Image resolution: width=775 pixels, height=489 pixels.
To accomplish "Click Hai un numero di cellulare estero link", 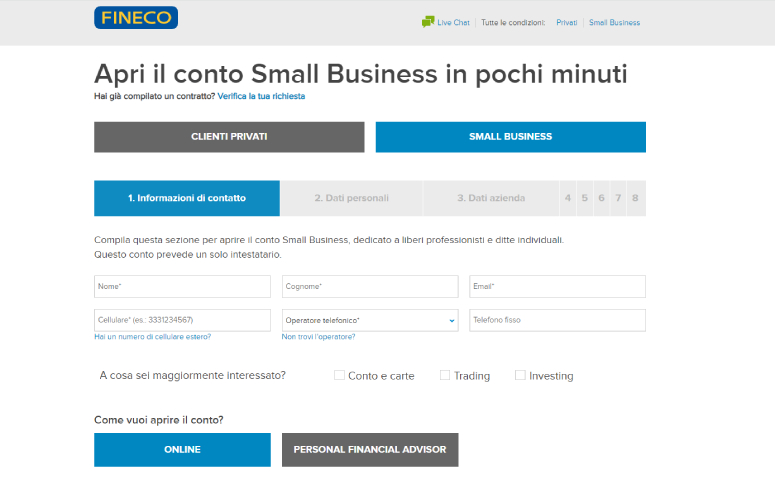I will [x=153, y=337].
